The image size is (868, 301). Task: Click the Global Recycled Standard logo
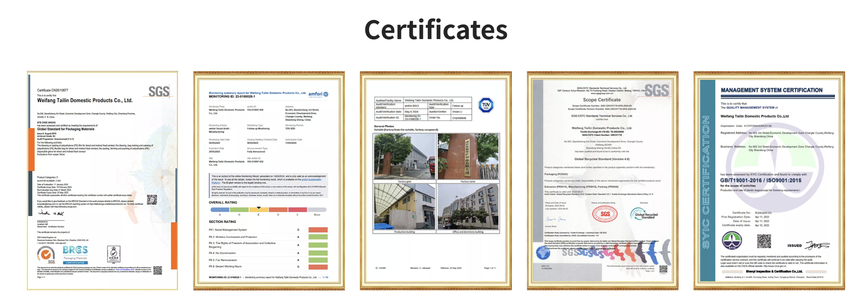coord(643,214)
